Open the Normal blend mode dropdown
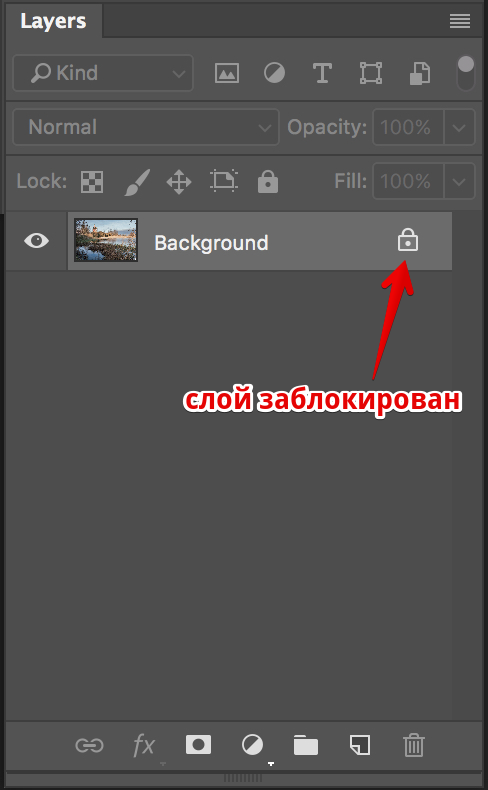 click(146, 127)
